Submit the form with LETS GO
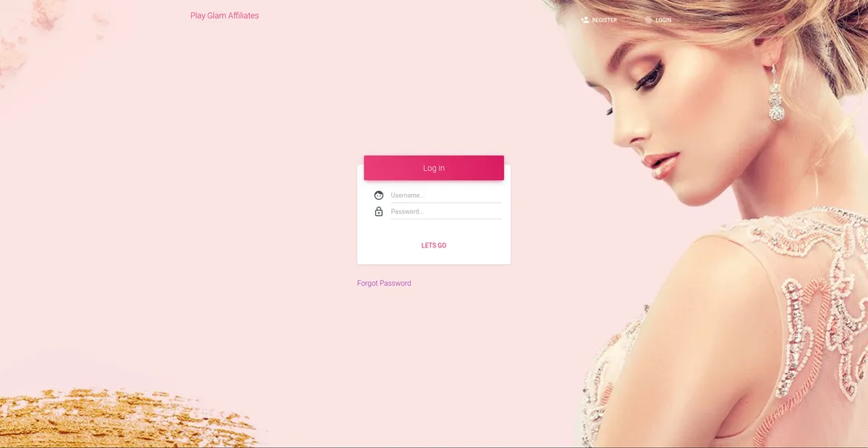Image resolution: width=868 pixels, height=448 pixels. click(x=434, y=245)
